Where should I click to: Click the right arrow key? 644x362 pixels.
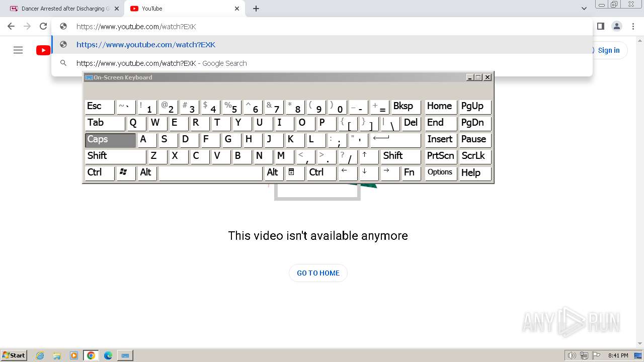390,173
